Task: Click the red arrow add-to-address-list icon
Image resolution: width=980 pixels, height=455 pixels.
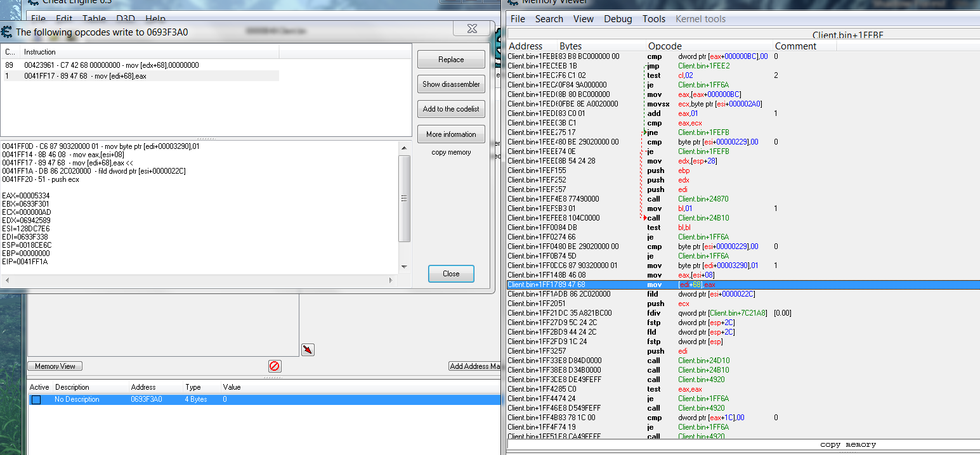Action: pyautogui.click(x=308, y=350)
